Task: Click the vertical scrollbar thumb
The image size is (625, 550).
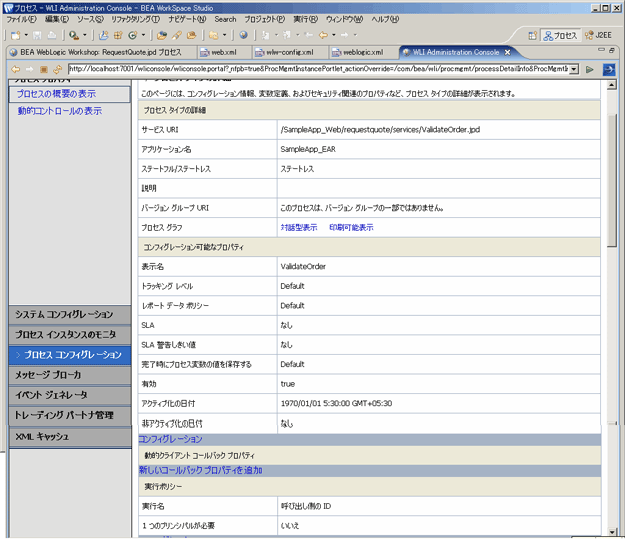Action: coord(612,179)
